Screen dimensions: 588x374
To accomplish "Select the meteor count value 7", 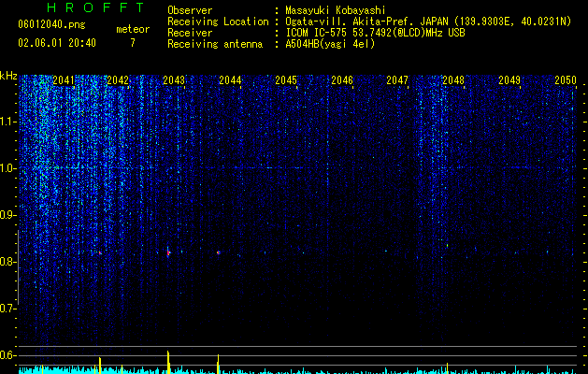I will click(133, 43).
